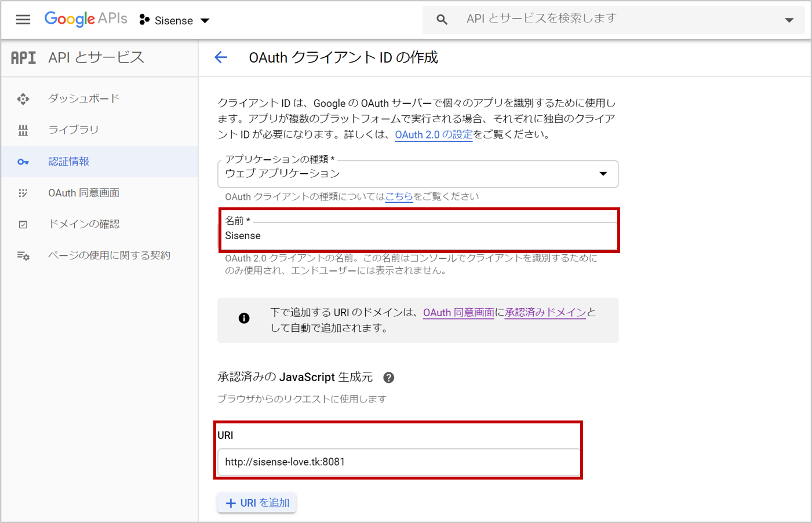Expand the search bar dropdown arrow
This screenshot has height=523, width=812.
tap(789, 20)
